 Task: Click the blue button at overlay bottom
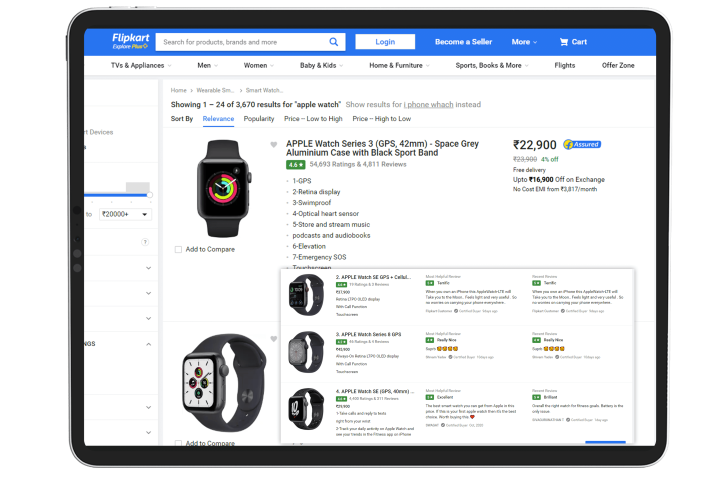pos(605,442)
